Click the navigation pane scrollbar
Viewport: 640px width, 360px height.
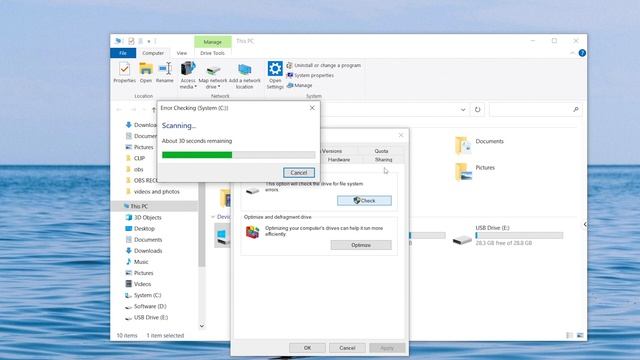202,224
